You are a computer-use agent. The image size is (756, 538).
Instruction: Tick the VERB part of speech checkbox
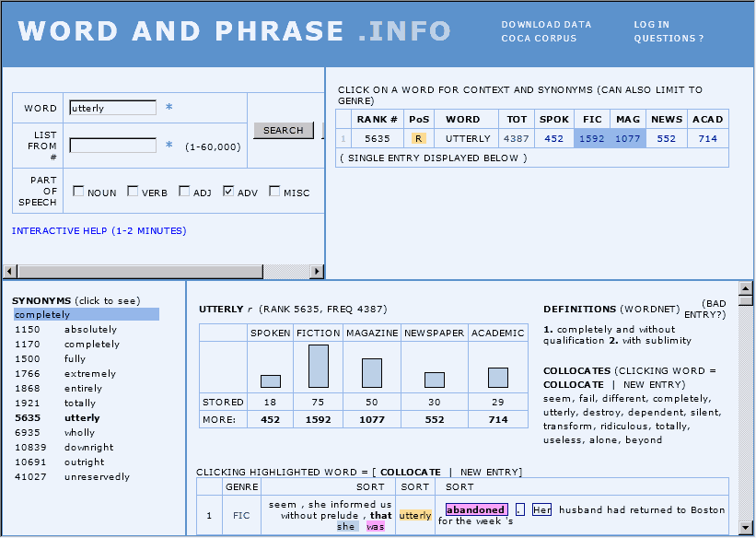point(133,192)
